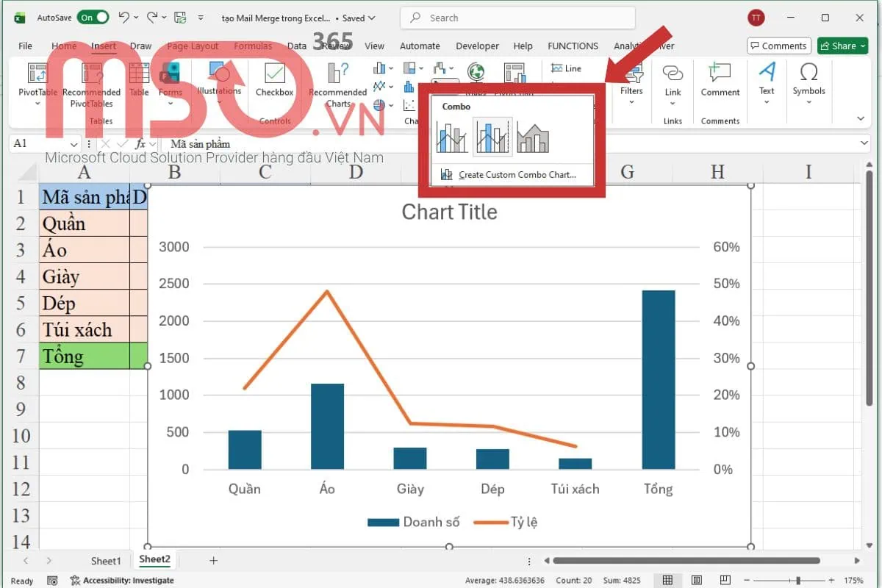Viewport: 882px width, 588px height.
Task: Open Comments pane
Action: [778, 46]
